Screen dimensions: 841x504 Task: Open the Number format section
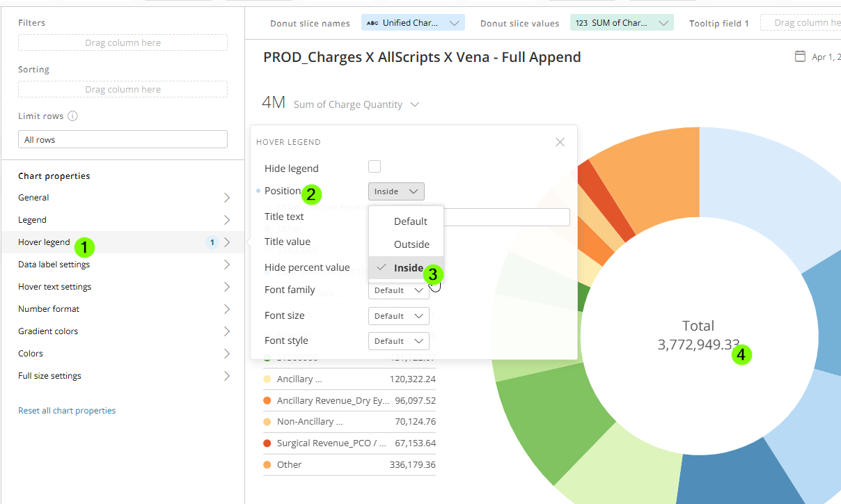[123, 309]
